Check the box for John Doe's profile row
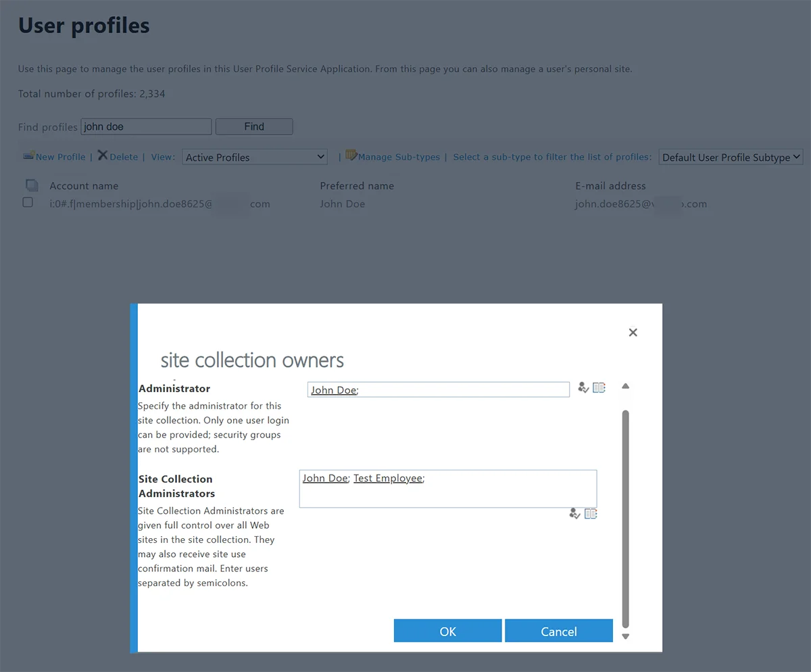 pyautogui.click(x=28, y=202)
